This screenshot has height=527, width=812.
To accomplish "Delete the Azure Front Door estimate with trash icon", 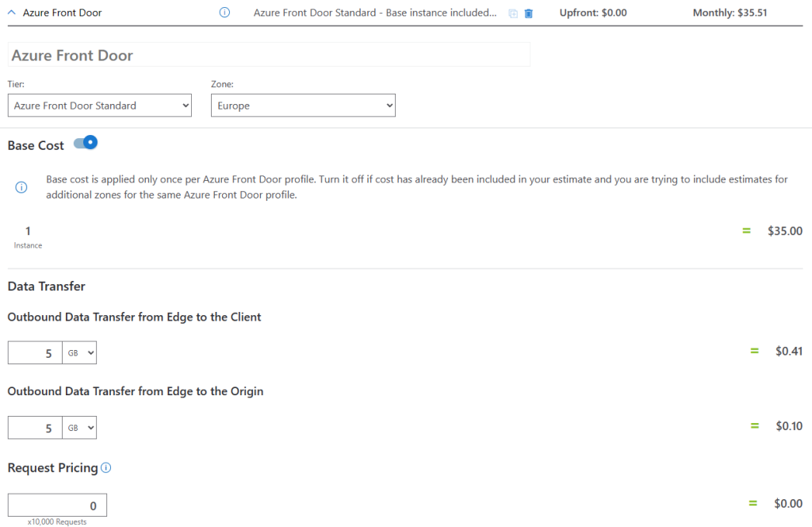I will tap(529, 13).
